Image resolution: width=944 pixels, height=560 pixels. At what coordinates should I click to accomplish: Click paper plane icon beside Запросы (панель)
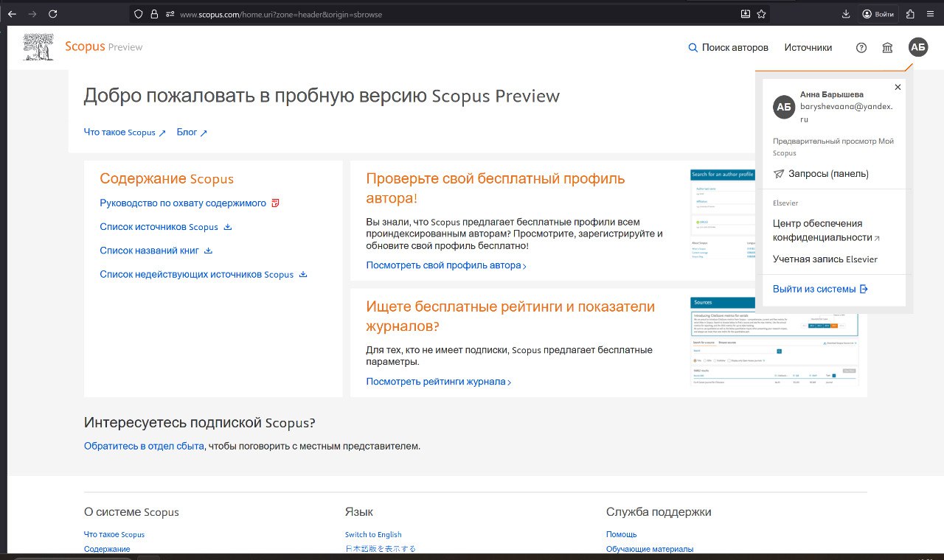tap(780, 173)
